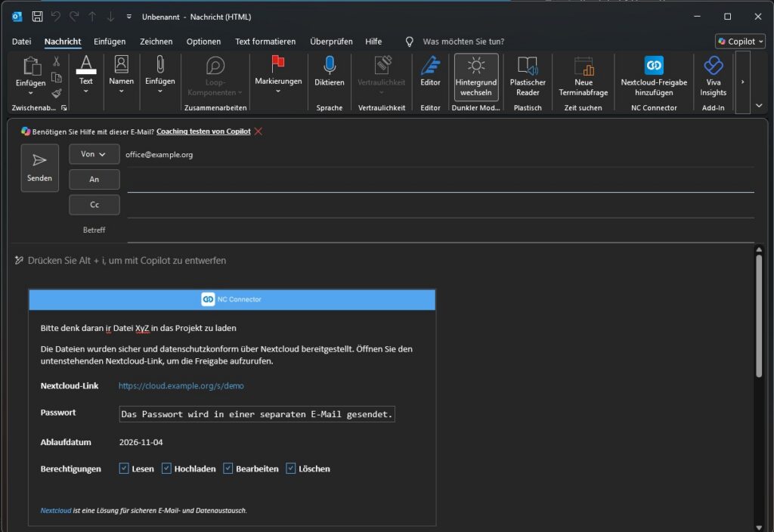This screenshot has height=532, width=774.
Task: Click the Previous item up arrow
Action: [92, 17]
